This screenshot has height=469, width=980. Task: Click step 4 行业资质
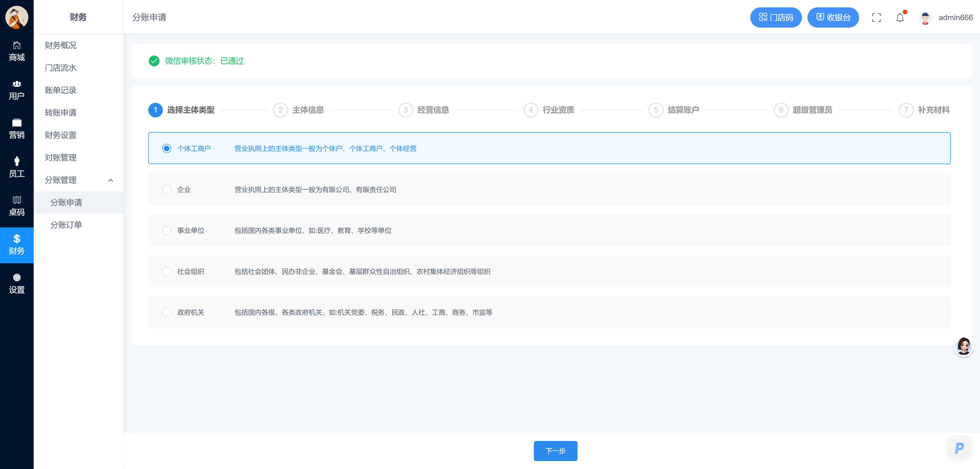549,110
